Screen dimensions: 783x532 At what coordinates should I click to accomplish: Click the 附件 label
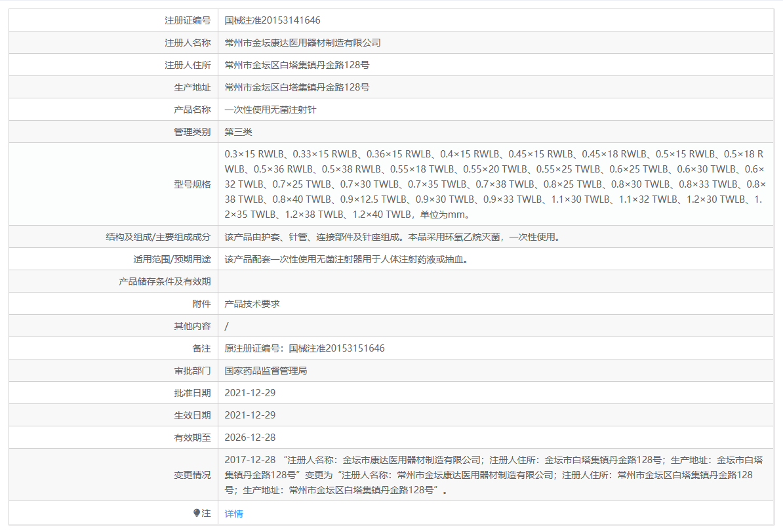point(202,304)
